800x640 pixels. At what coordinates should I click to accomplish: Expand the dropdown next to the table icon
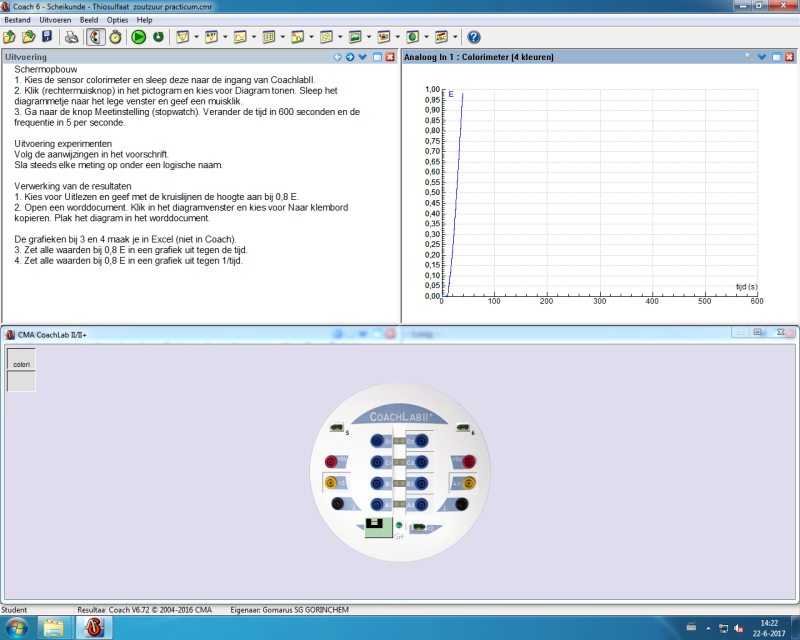[x=283, y=37]
